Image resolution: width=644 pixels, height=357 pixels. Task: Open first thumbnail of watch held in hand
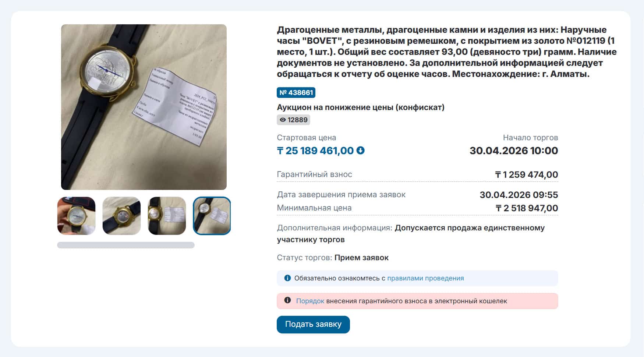[76, 216]
